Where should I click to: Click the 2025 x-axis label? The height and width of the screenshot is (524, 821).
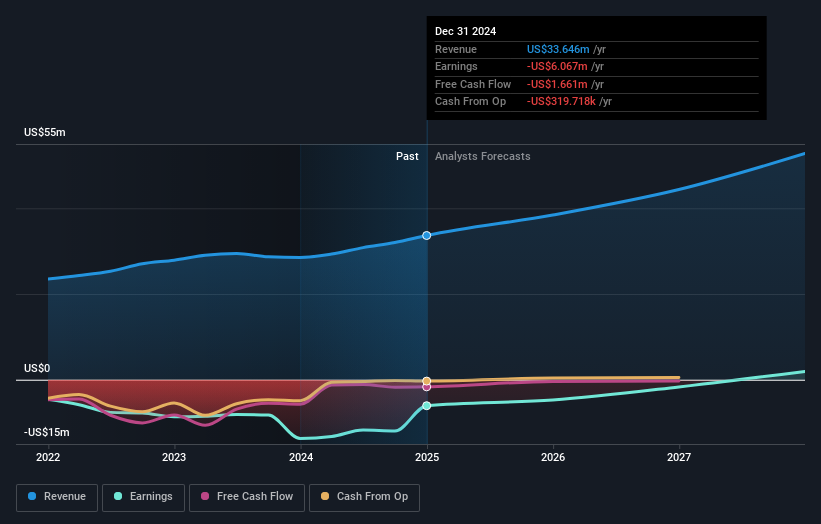click(427, 457)
